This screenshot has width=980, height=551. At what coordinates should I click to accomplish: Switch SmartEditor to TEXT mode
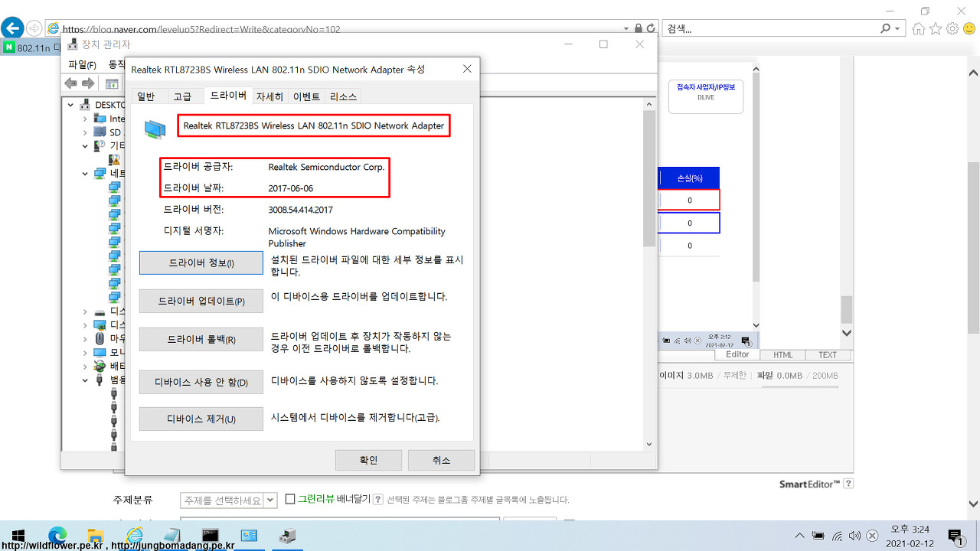pos(828,355)
